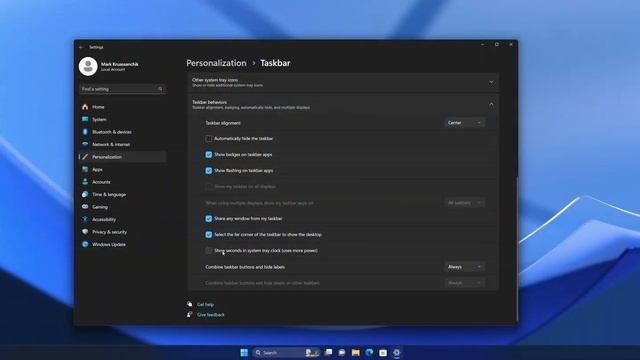Open File Explorer from the taskbar

tap(356, 352)
